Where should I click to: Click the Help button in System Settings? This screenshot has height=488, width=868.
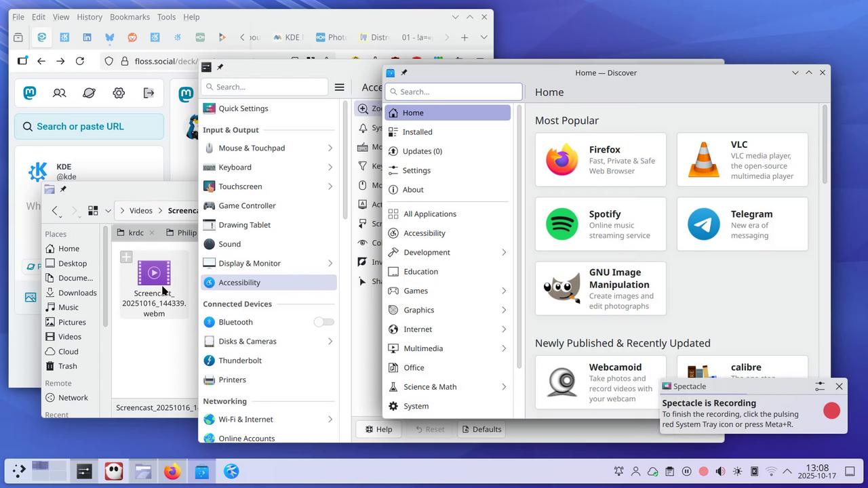click(378, 429)
